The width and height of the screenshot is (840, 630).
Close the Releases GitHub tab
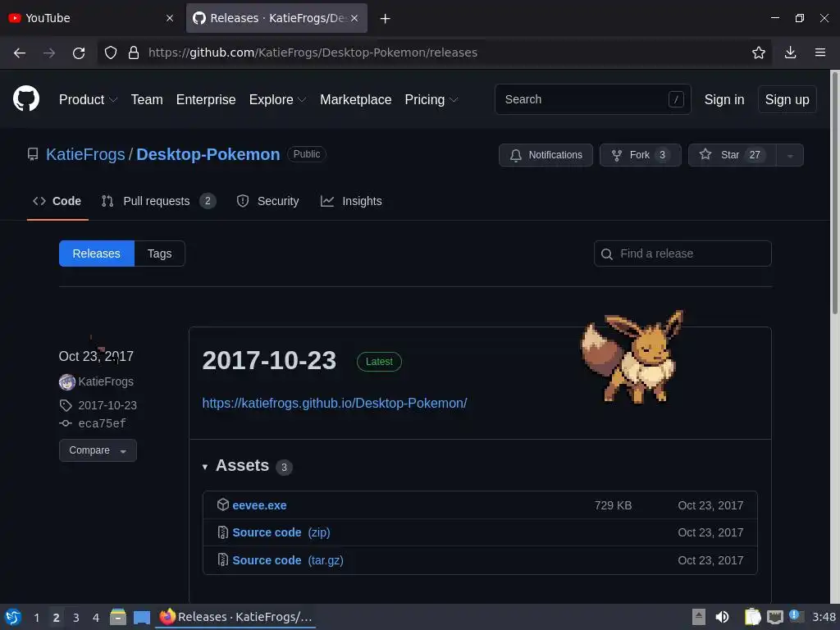[354, 18]
